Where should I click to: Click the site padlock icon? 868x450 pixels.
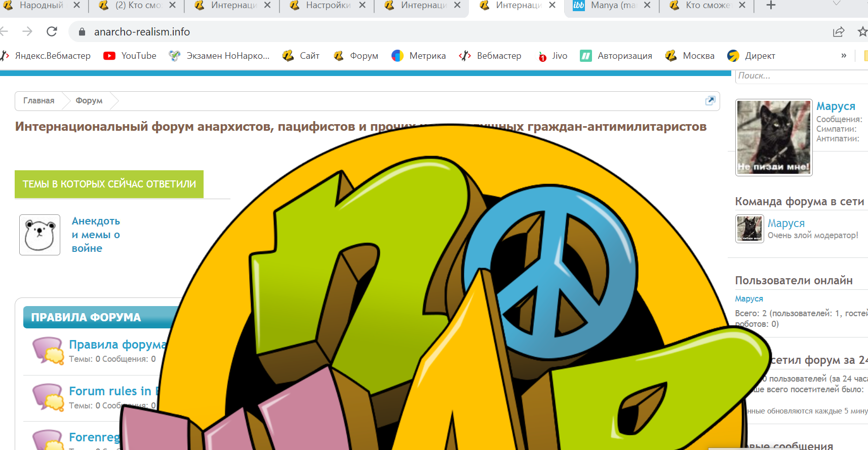(x=82, y=32)
